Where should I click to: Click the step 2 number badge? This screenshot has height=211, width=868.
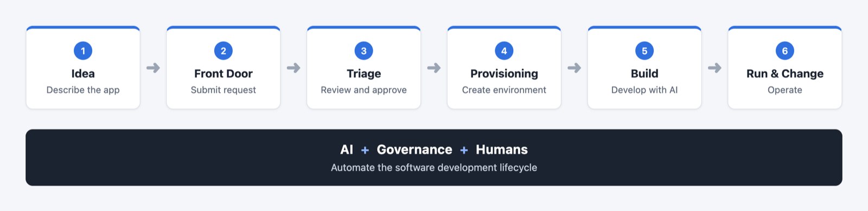click(x=224, y=51)
